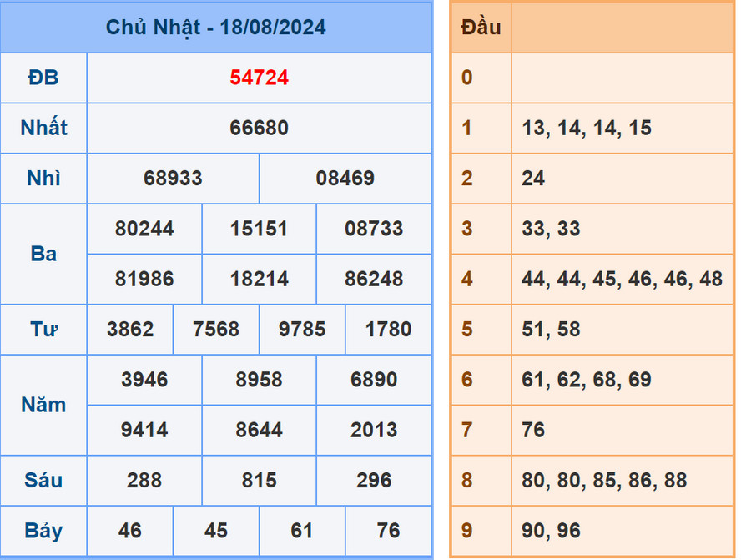Select tail numbers 90, 96 in row 9
Screen dimensions: 741x560
point(551,530)
